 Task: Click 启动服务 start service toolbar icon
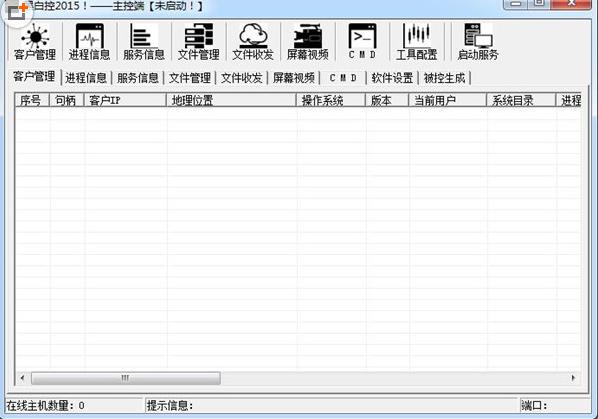click(x=478, y=42)
